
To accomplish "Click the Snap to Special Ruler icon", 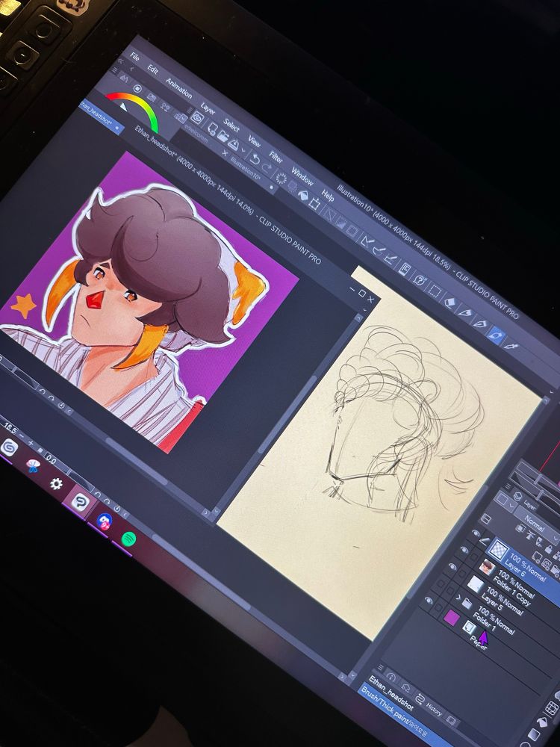I will [379, 250].
